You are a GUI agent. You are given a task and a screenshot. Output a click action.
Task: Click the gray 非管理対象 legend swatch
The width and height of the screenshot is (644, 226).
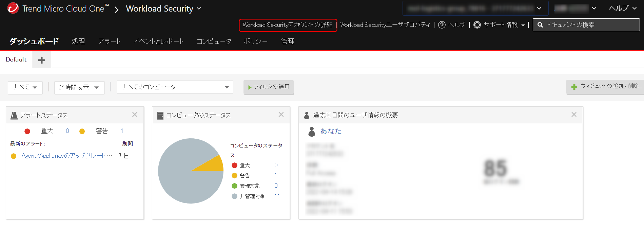[x=234, y=196]
